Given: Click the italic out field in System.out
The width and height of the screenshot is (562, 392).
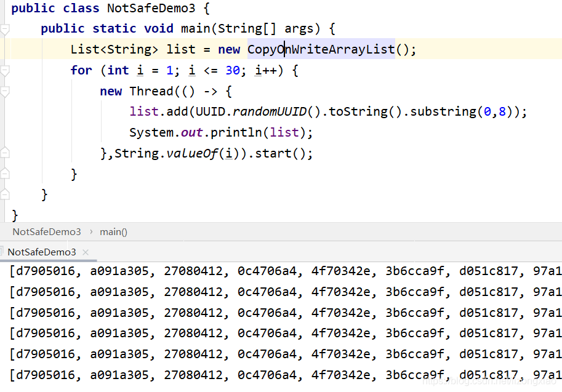Looking at the screenshot, I should (x=192, y=132).
